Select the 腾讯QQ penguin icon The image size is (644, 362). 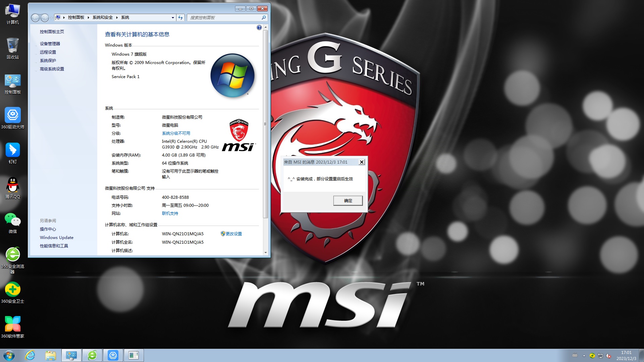(x=13, y=188)
